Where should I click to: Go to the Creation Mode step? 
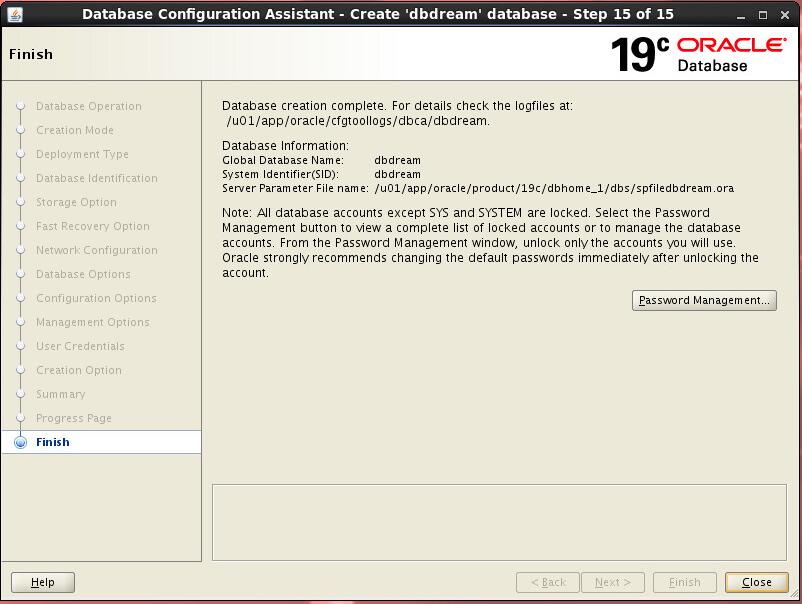point(74,130)
